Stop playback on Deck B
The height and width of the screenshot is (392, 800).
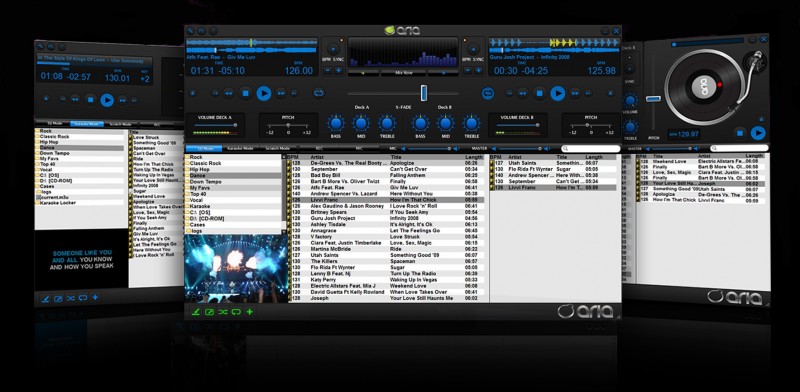point(539,93)
